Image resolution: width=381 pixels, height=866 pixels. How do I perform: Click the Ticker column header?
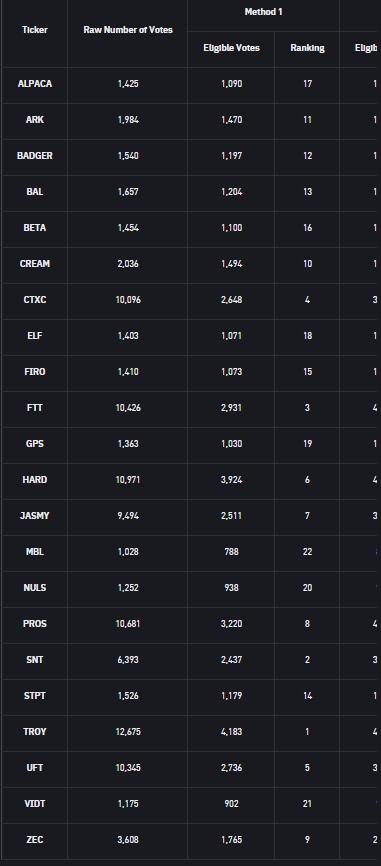34,30
